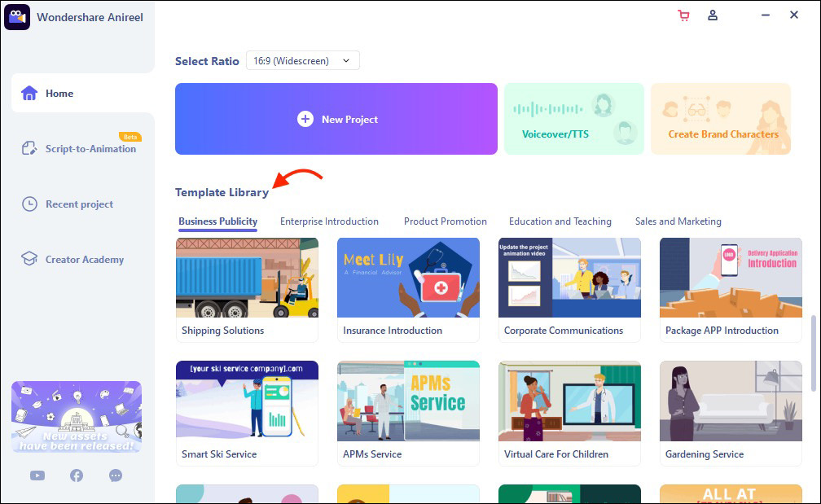Screen dimensions: 821x504
Task: Click the Creator Academy graduation cap icon
Action: [29, 259]
